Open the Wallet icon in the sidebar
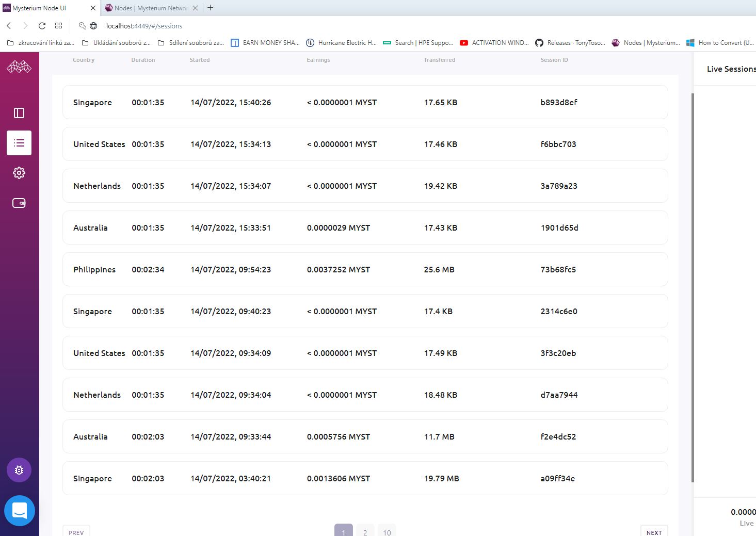The height and width of the screenshot is (536, 756). tap(19, 203)
